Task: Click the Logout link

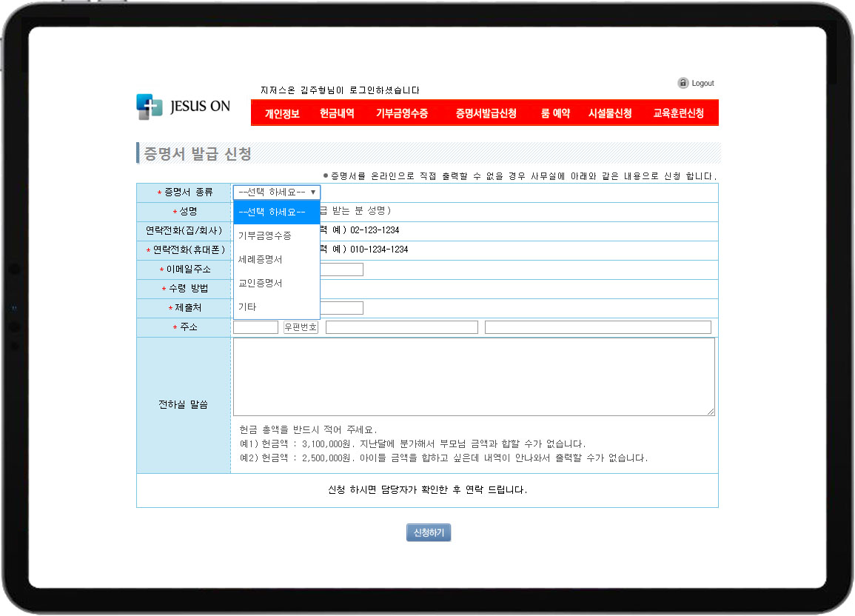Action: [703, 84]
